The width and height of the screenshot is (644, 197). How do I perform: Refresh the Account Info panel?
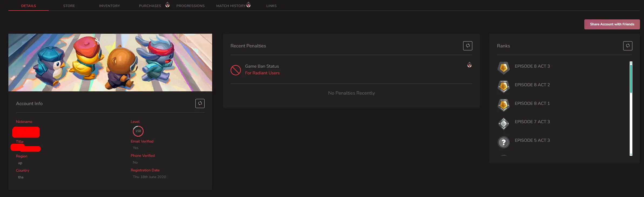click(x=200, y=103)
